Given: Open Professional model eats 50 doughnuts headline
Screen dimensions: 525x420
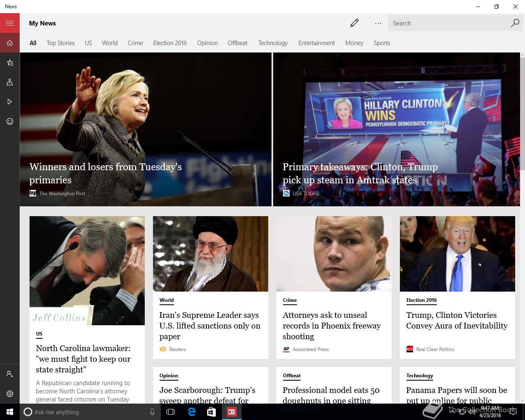Looking at the screenshot, I should 331,395.
